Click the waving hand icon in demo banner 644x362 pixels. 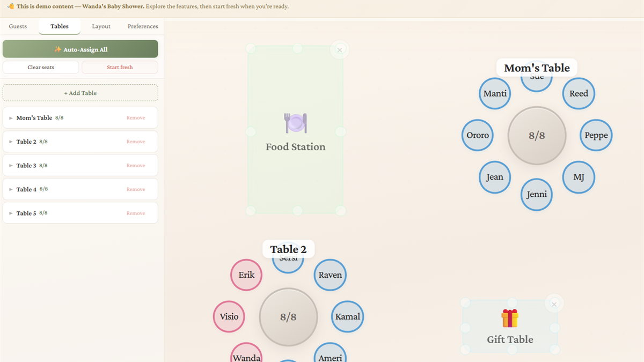coord(11,6)
